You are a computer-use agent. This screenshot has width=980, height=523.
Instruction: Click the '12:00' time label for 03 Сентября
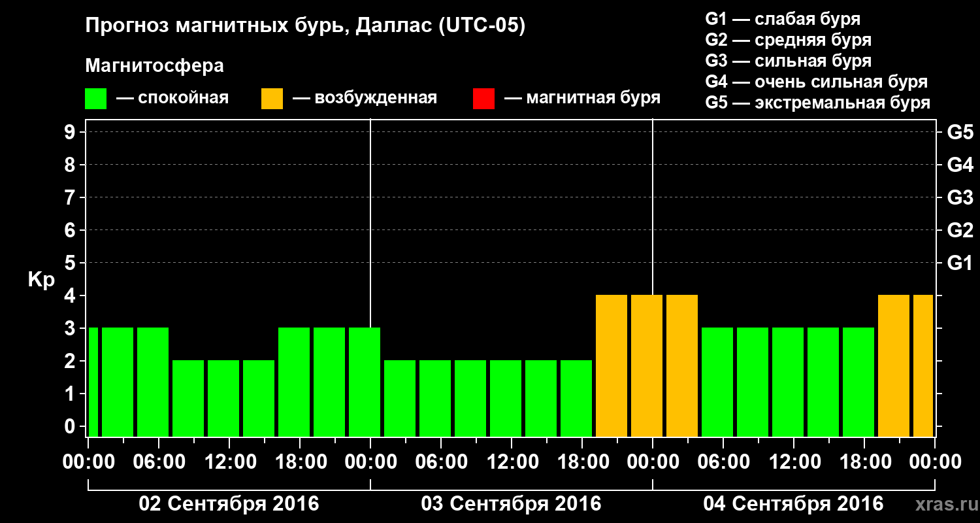(x=512, y=462)
